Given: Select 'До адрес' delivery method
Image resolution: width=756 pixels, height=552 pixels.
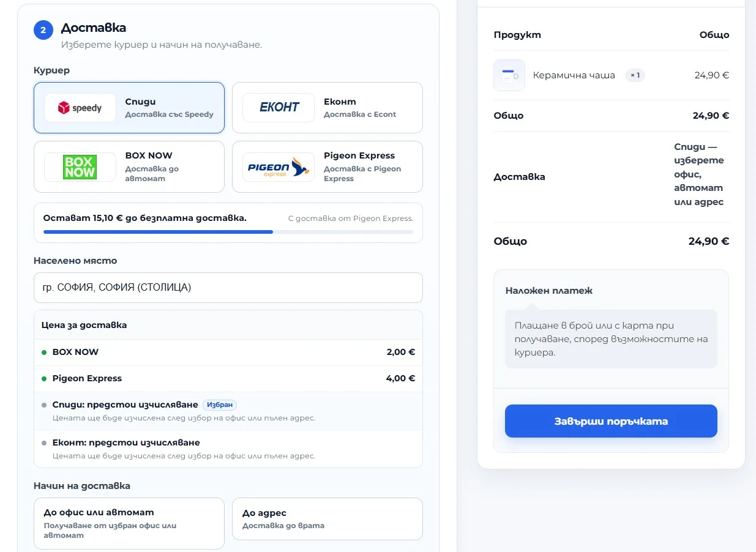Looking at the screenshot, I should pyautogui.click(x=327, y=519).
